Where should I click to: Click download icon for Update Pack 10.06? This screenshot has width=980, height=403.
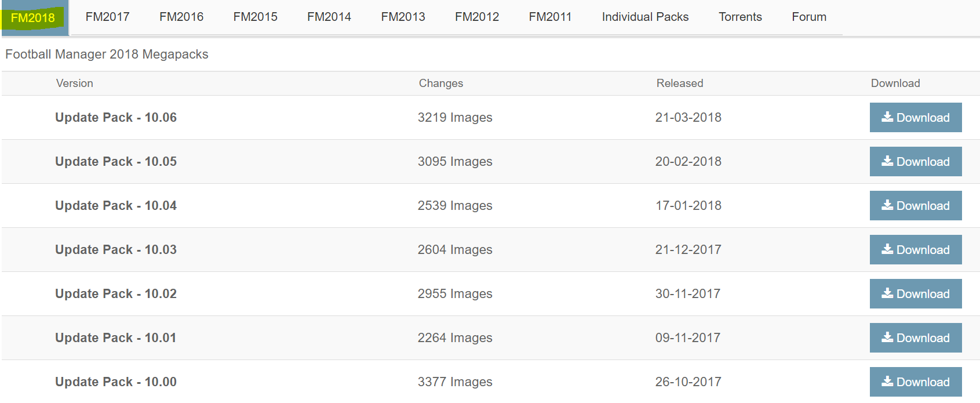(x=887, y=117)
